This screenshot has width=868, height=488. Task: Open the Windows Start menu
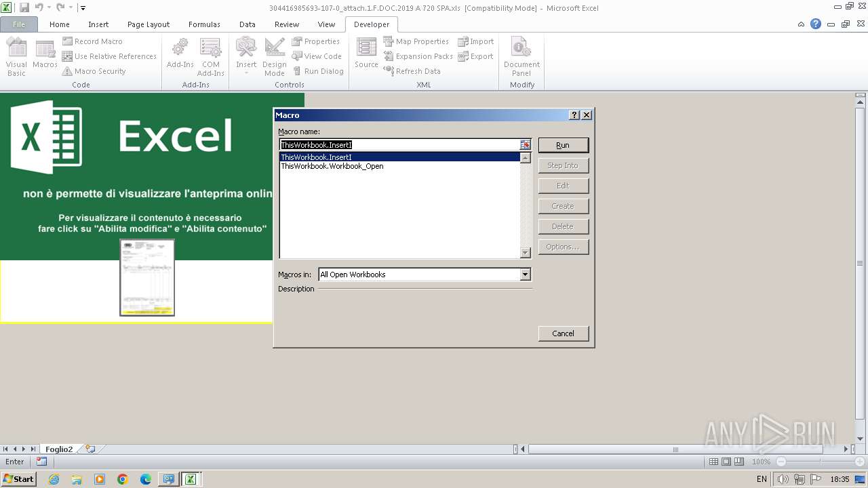[x=19, y=479]
